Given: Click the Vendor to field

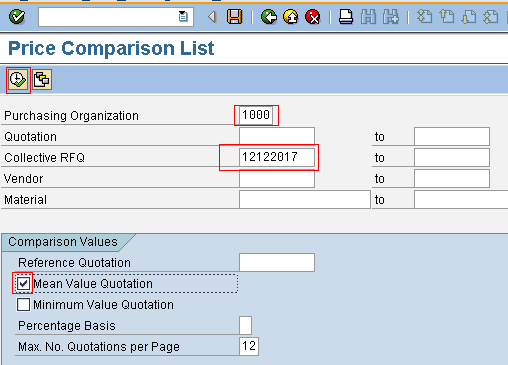Looking at the screenshot, I should (x=452, y=178).
